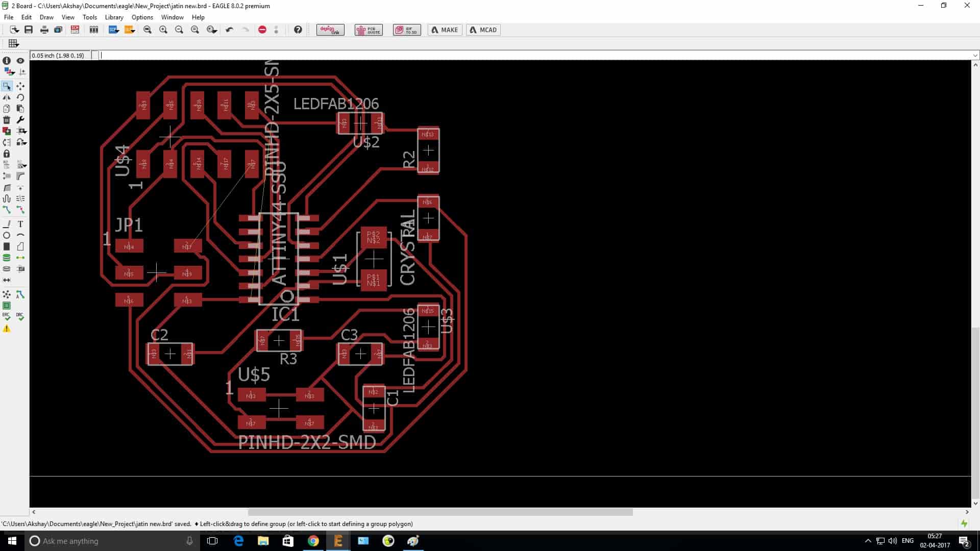Switch to schematic with SCH/BRD icon
Viewport: 980px width, 551px height.
75,30
